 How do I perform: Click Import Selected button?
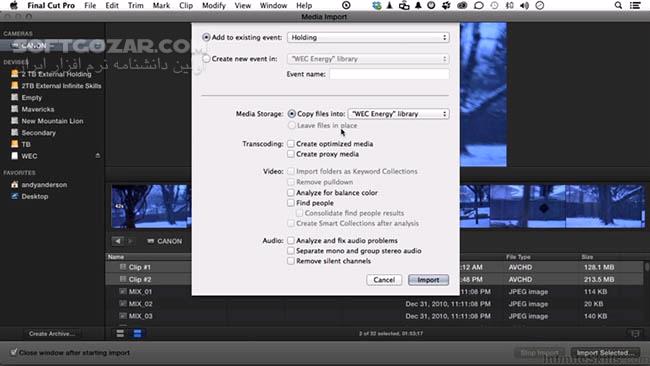pyautogui.click(x=605, y=353)
